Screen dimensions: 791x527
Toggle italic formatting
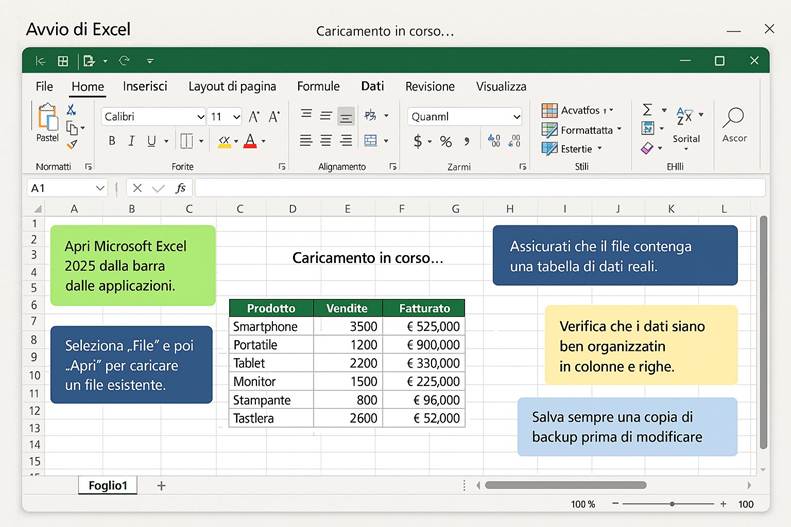[x=131, y=141]
